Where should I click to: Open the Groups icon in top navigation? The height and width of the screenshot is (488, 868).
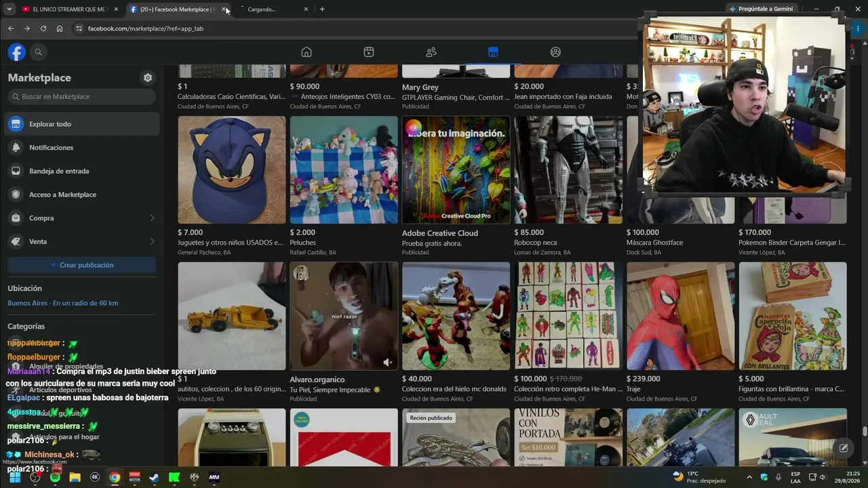tap(555, 52)
